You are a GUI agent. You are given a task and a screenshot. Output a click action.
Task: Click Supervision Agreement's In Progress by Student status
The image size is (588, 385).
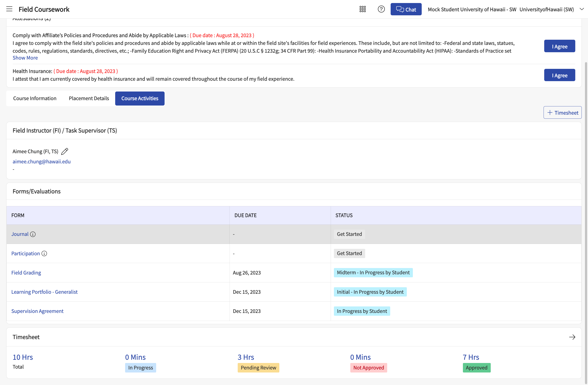click(362, 311)
